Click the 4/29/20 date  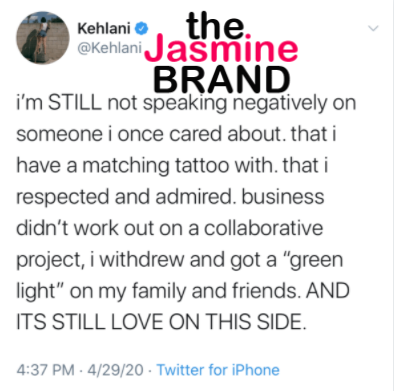click(115, 370)
